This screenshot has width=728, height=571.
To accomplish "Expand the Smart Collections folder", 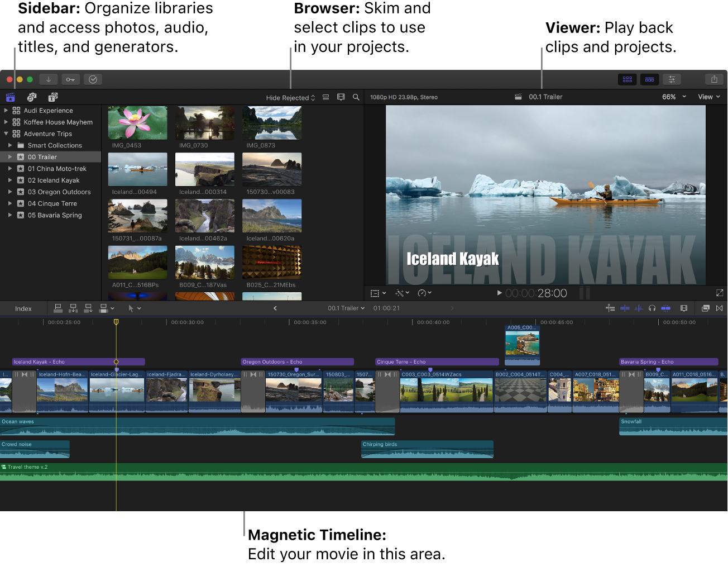I will point(11,145).
